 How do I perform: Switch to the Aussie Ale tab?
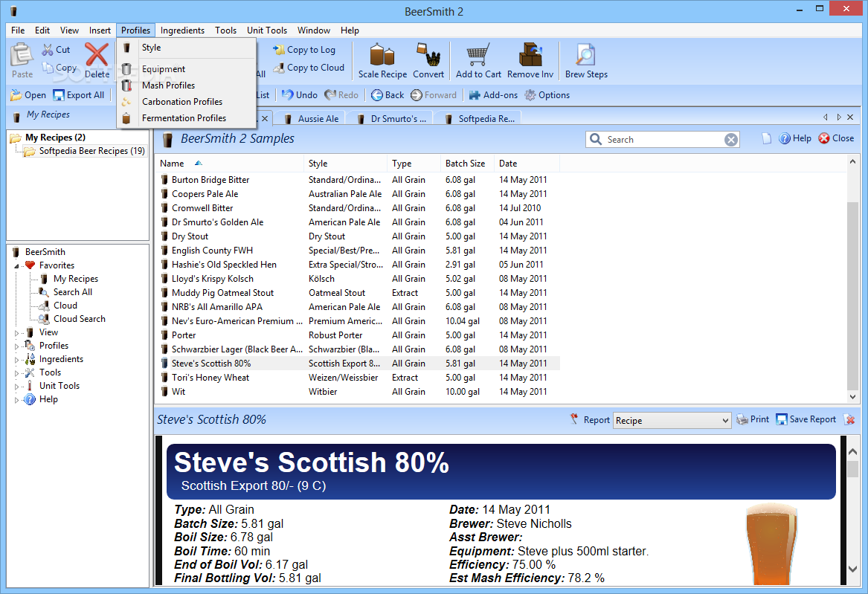coord(311,118)
